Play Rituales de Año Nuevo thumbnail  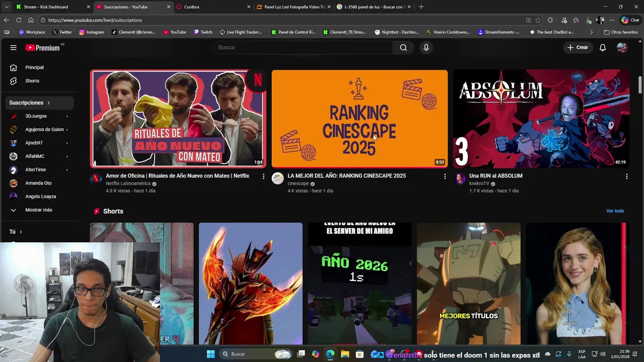coord(178,119)
